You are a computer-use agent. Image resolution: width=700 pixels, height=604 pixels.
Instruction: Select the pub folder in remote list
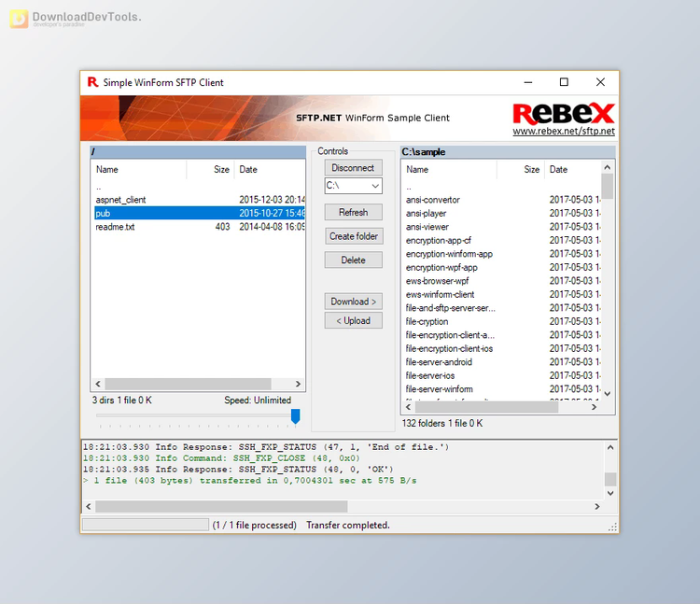pos(199,213)
